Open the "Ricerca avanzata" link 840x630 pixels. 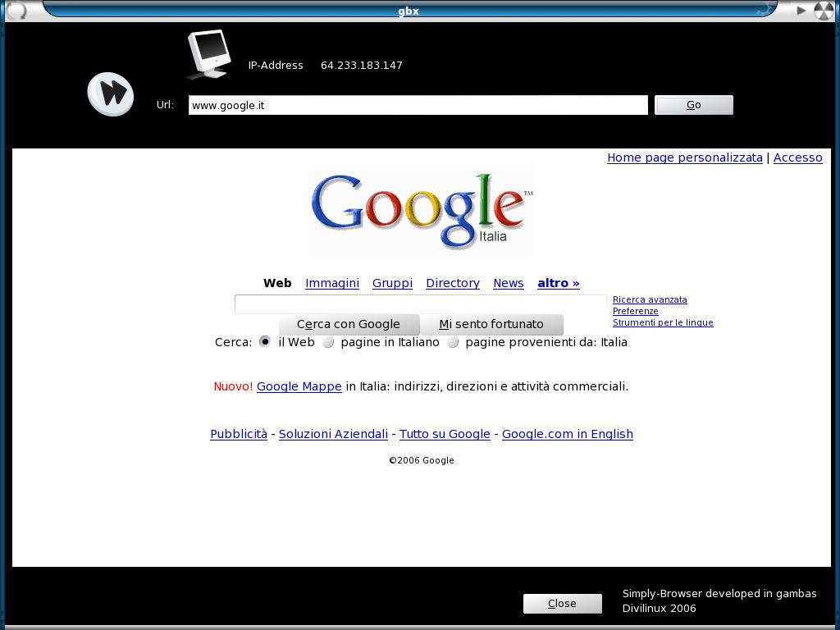(650, 299)
